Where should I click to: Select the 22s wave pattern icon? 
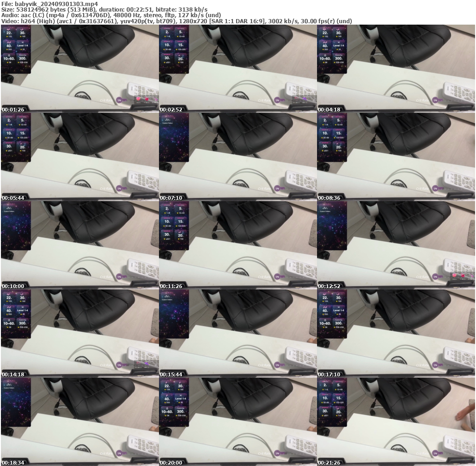point(8,29)
